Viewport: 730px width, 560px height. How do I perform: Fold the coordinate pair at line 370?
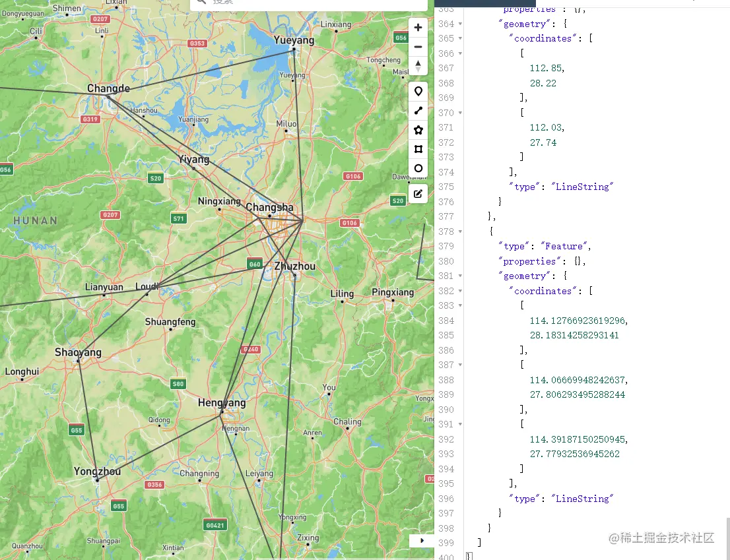pos(460,113)
